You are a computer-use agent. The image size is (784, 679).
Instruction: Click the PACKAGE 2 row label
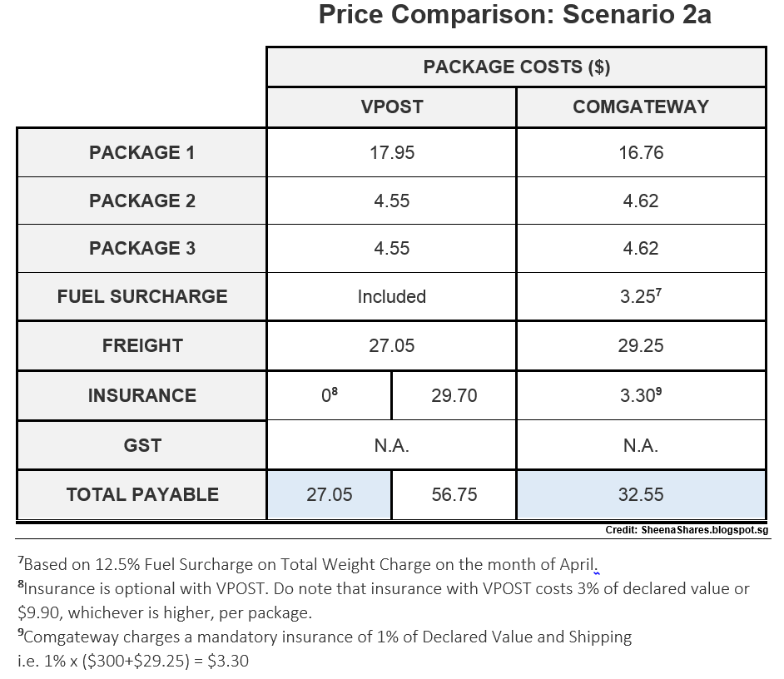(x=142, y=201)
